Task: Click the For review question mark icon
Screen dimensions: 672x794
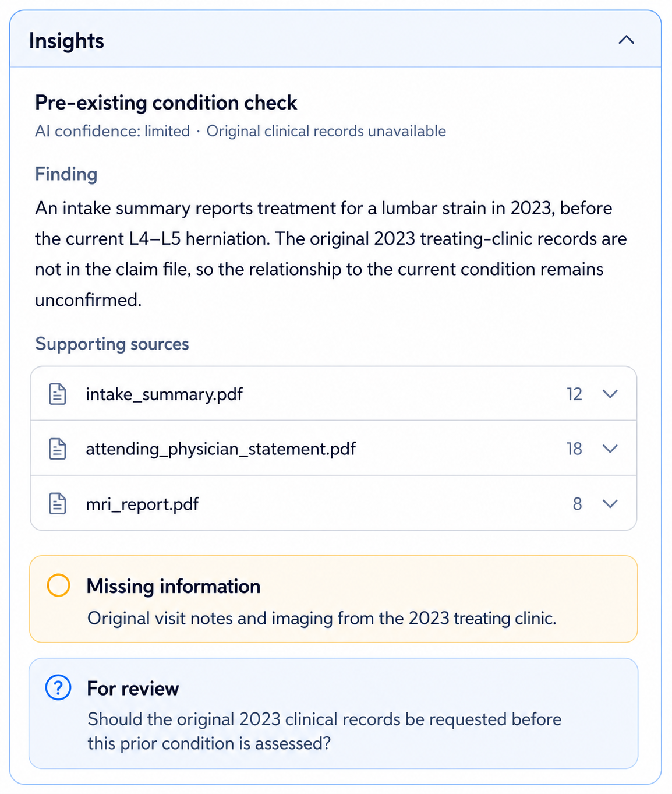Action: pyautogui.click(x=58, y=688)
